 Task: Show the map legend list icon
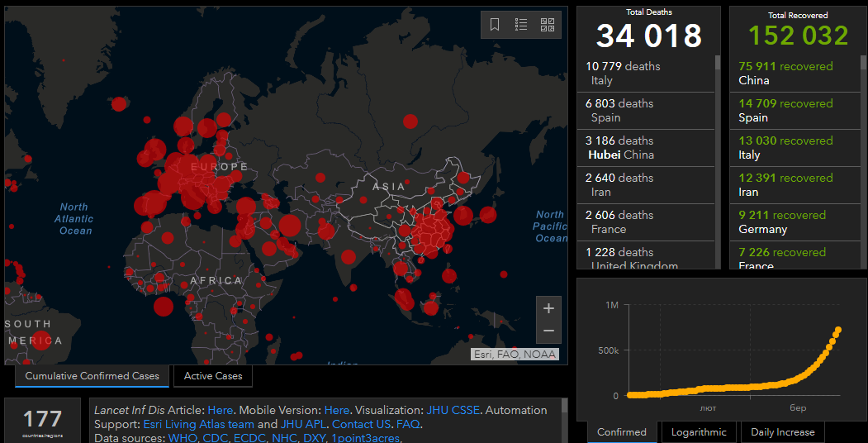coord(521,24)
